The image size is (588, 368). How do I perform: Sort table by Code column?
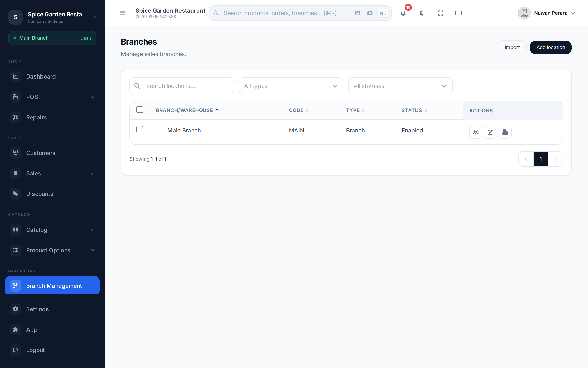[299, 110]
